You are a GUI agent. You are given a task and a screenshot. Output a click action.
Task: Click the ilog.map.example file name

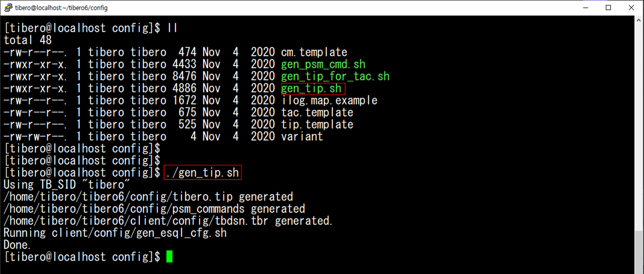click(x=329, y=101)
